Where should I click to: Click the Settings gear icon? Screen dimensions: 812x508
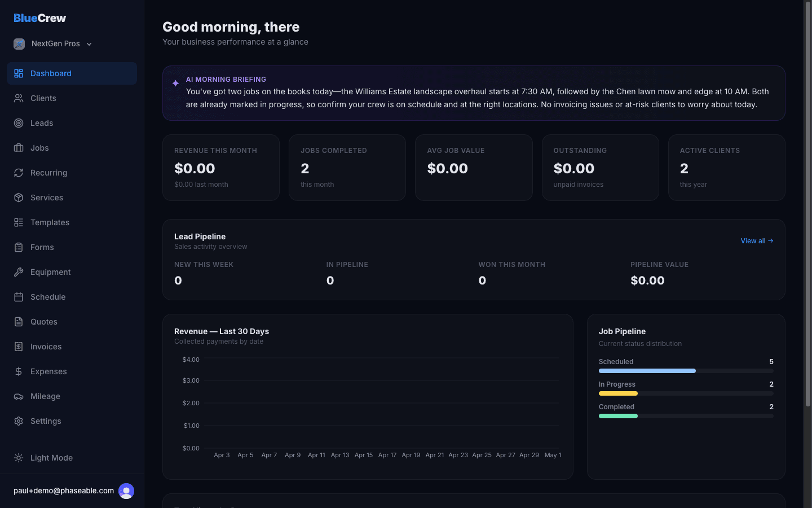19,421
